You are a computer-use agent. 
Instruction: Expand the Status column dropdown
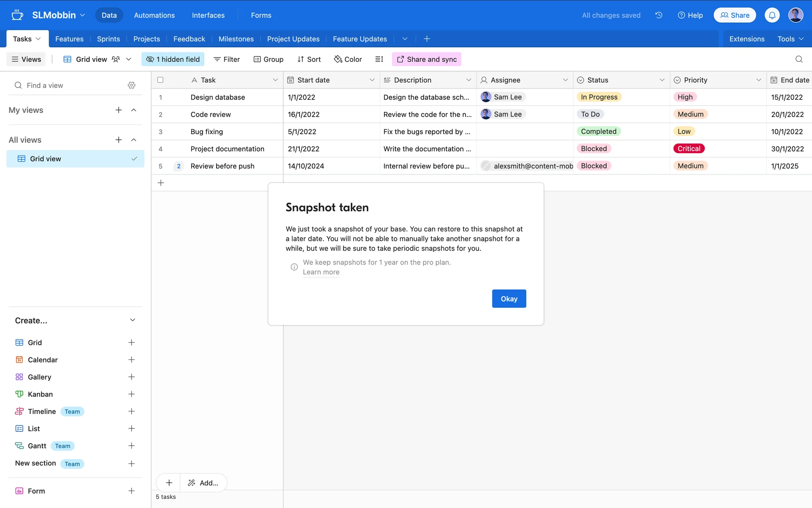pos(661,80)
